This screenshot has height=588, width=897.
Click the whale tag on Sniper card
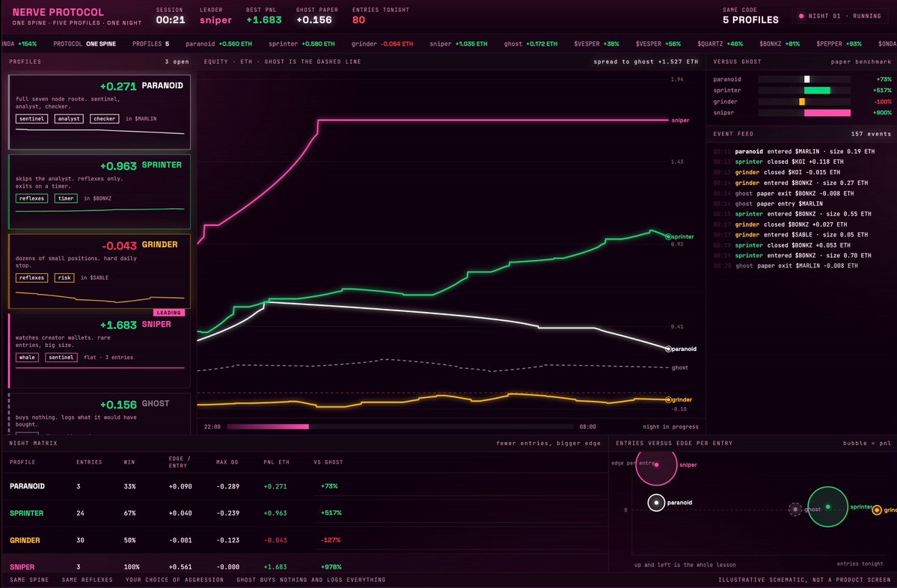tap(27, 358)
